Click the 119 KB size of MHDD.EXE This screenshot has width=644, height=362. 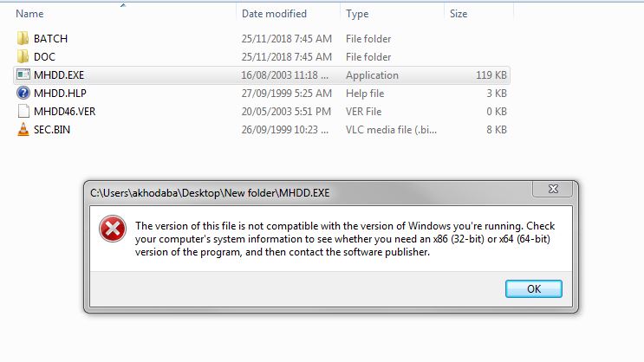pos(491,75)
